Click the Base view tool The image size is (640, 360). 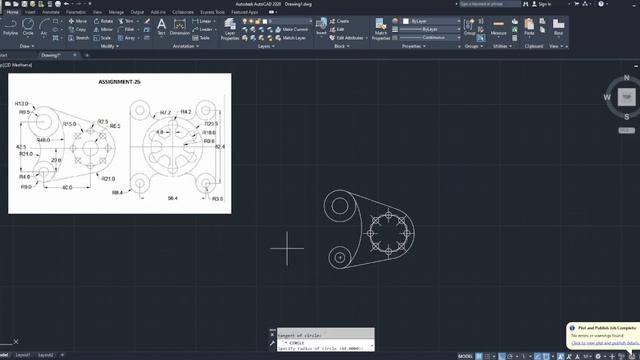[558, 27]
